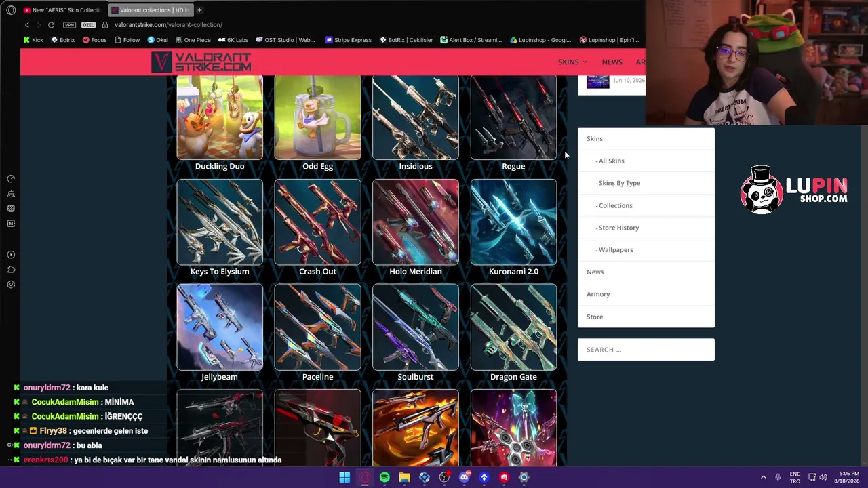The image size is (868, 488).
Task: Click the Valorant Strike site logo
Action: [x=201, y=62]
